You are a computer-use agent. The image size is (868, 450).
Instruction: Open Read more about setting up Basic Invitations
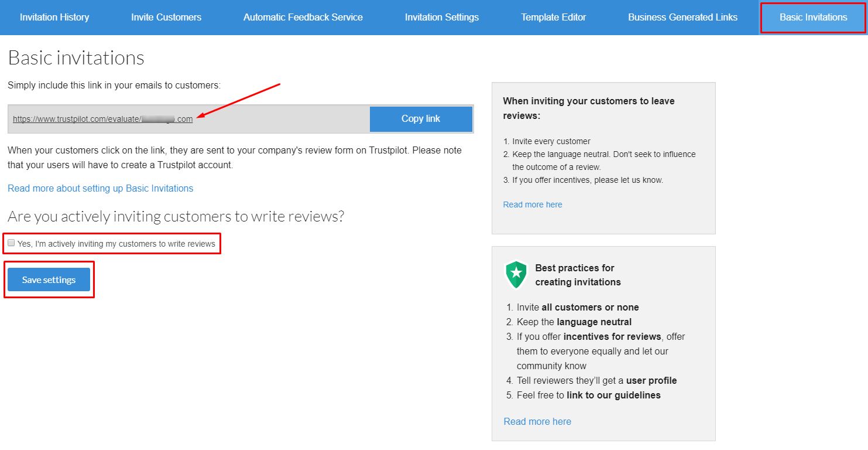coord(100,188)
